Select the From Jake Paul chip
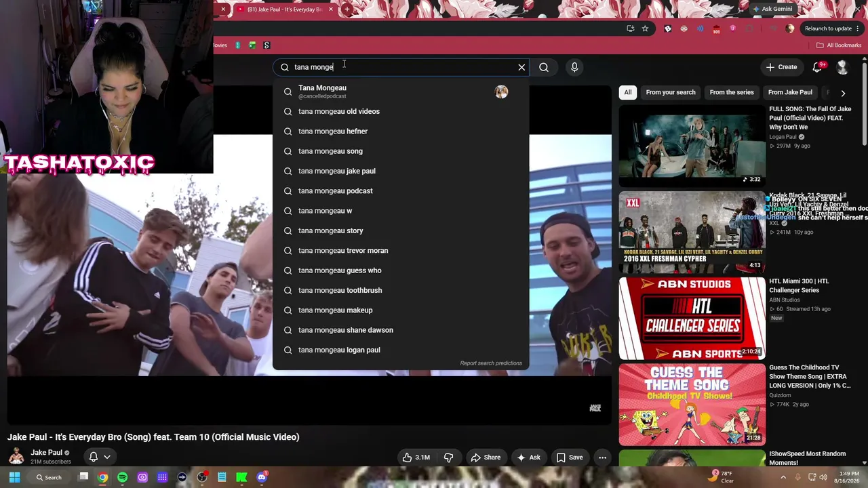Image resolution: width=868 pixels, height=488 pixels. pos(790,92)
